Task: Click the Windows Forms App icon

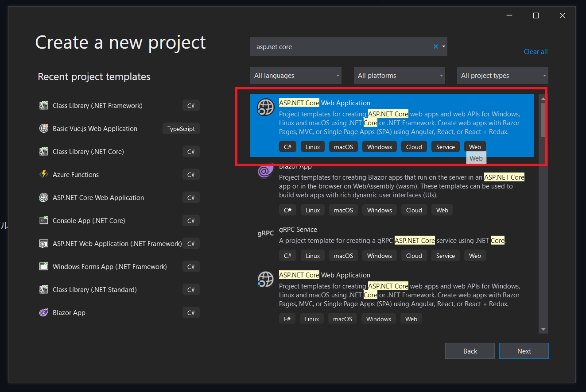Action: coord(43,267)
